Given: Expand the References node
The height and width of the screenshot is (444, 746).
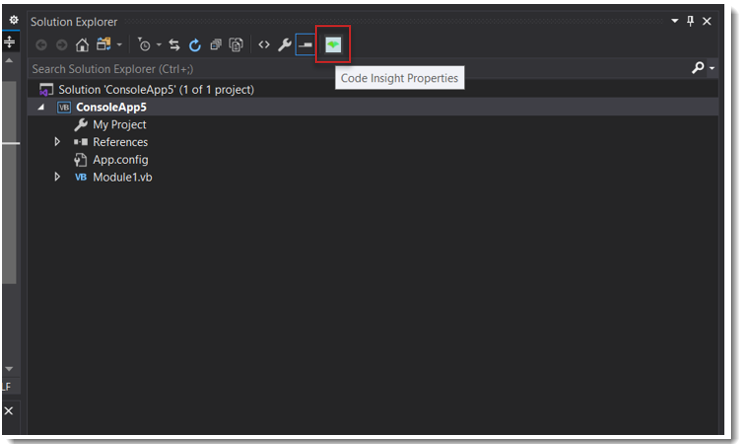Looking at the screenshot, I should click(x=57, y=142).
